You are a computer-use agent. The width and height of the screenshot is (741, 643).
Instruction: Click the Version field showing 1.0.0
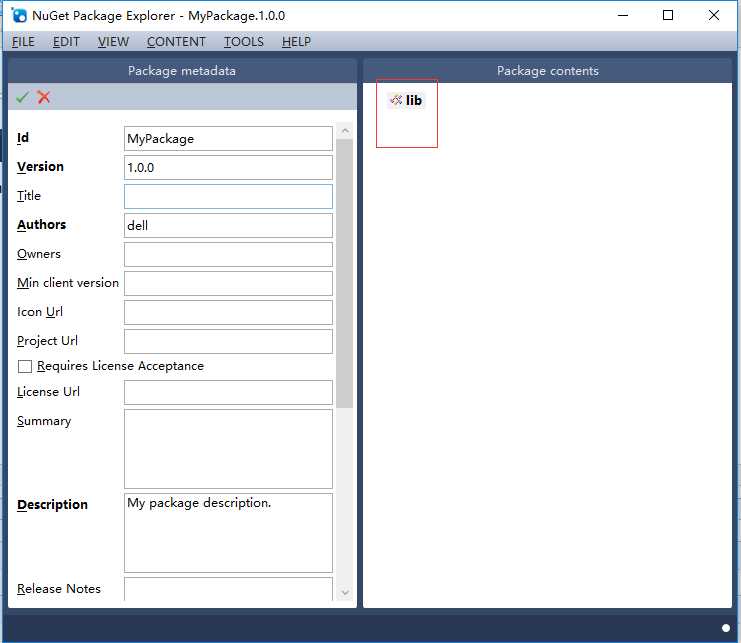coord(228,168)
